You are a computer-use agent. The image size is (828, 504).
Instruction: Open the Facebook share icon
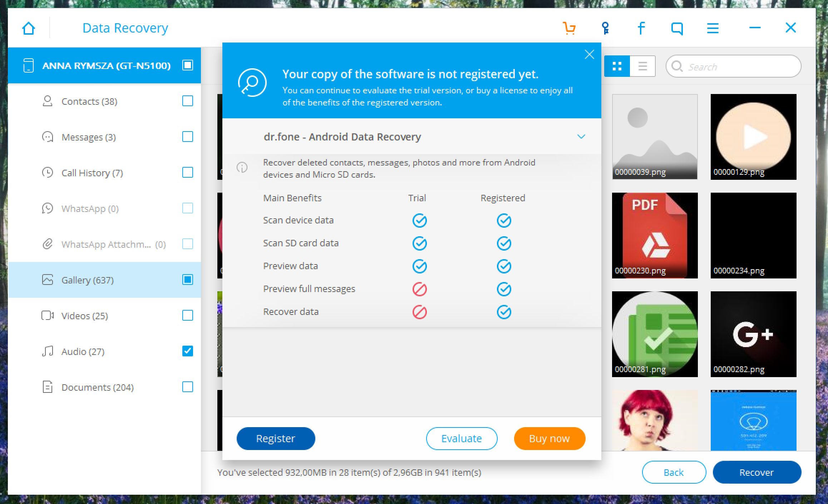[x=641, y=28]
